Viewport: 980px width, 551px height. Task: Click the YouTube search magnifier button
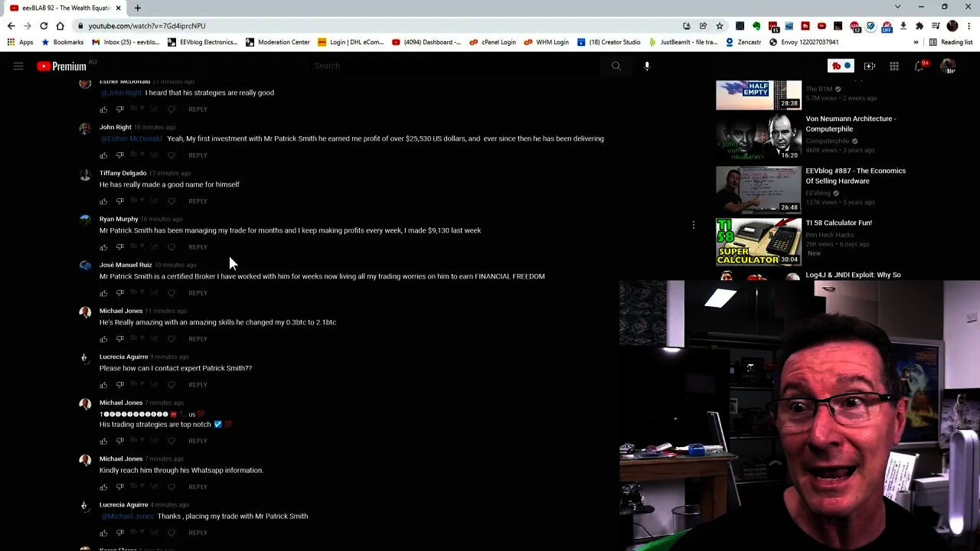point(616,67)
